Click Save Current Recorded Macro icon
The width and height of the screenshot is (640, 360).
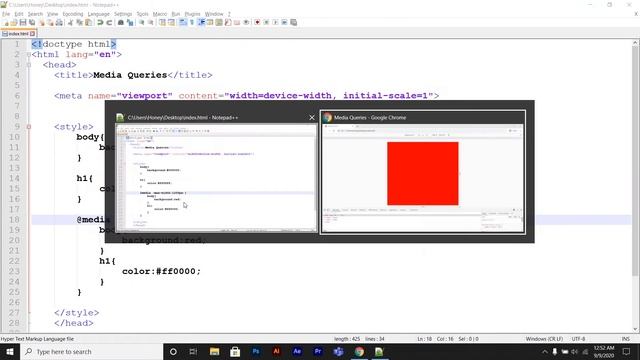[x=294, y=22]
